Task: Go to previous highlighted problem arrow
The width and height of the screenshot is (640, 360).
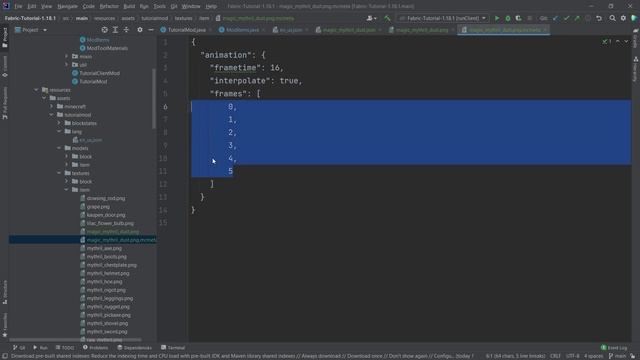Action: (x=618, y=42)
